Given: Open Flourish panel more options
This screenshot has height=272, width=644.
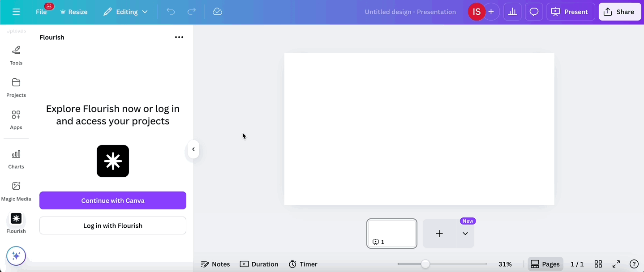Looking at the screenshot, I should click(179, 37).
